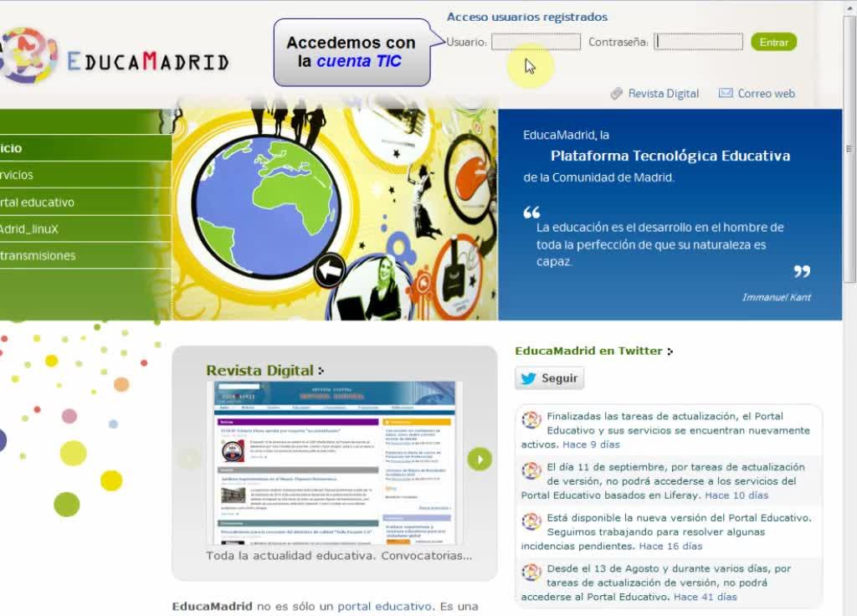Focus the Contraseña input field
Viewport: 857px width, 616px height.
click(699, 42)
